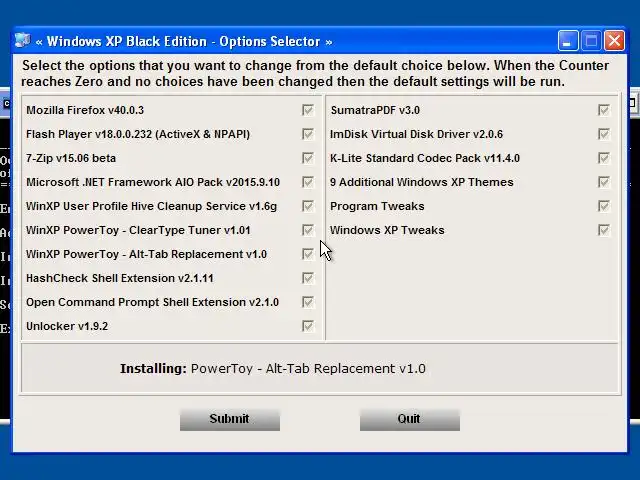640x480 pixels.
Task: Click the Options Selector window title text
Action: click(184, 41)
